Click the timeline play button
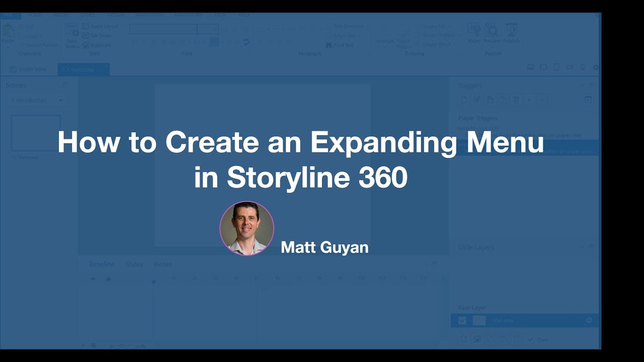This screenshot has width=644, height=362. point(84,345)
